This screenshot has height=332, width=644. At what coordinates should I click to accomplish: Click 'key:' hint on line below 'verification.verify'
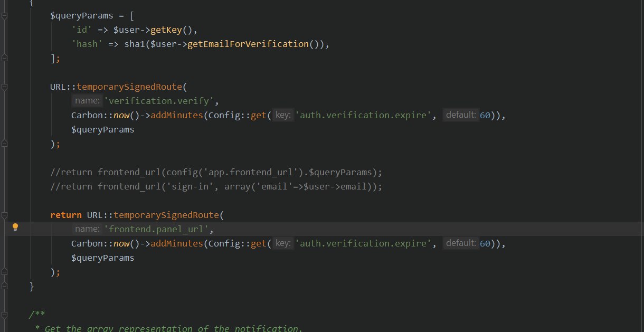tap(283, 116)
